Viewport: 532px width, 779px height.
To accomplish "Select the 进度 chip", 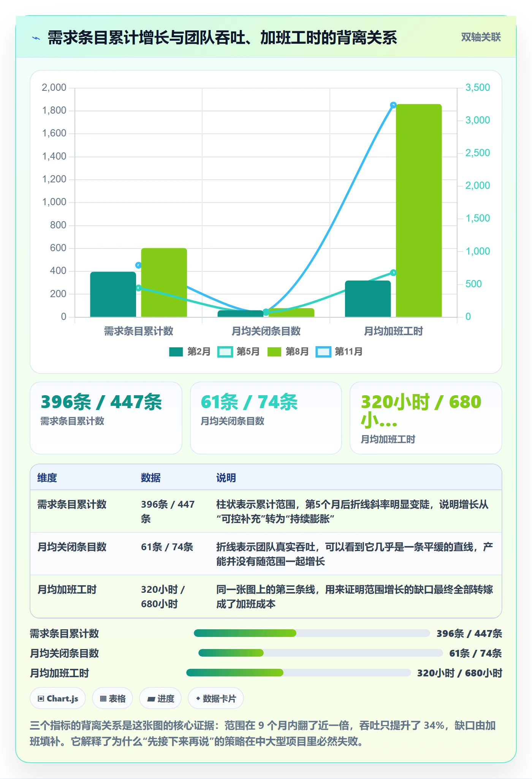I will pos(160,698).
